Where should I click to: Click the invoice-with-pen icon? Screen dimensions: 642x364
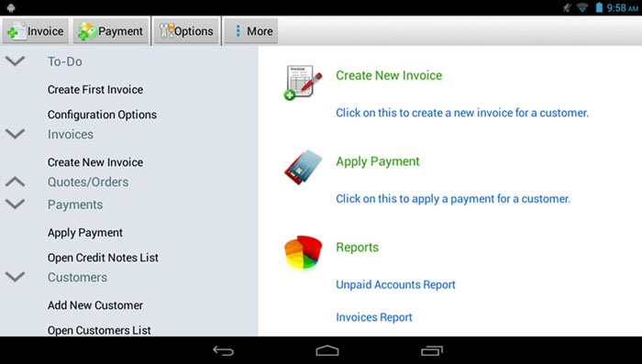(303, 83)
